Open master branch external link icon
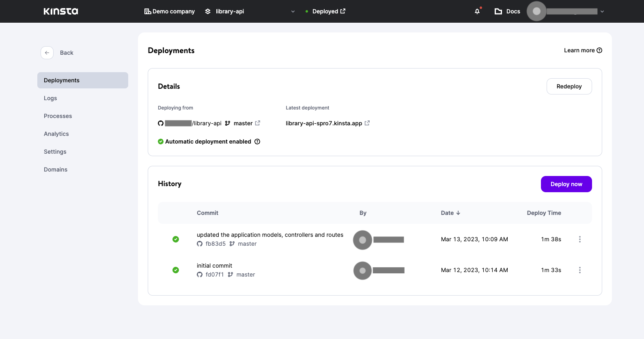This screenshot has width=644, height=339. 258,123
